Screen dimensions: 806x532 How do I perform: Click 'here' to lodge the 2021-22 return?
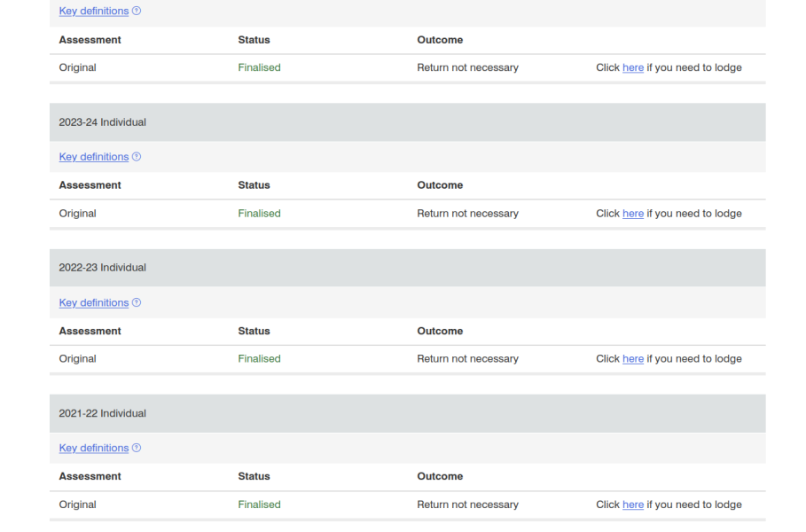click(x=632, y=505)
